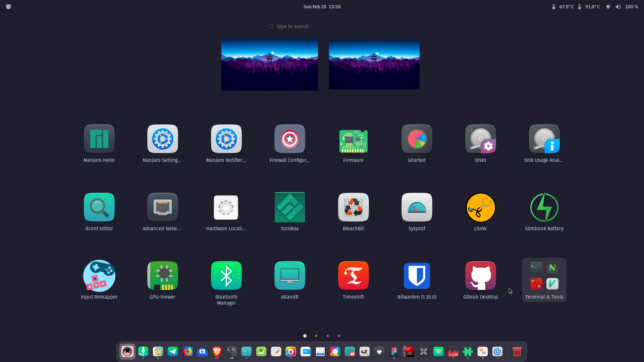The width and height of the screenshot is (644, 362).
Task: Select the first app grid page dot
Action: (305, 336)
